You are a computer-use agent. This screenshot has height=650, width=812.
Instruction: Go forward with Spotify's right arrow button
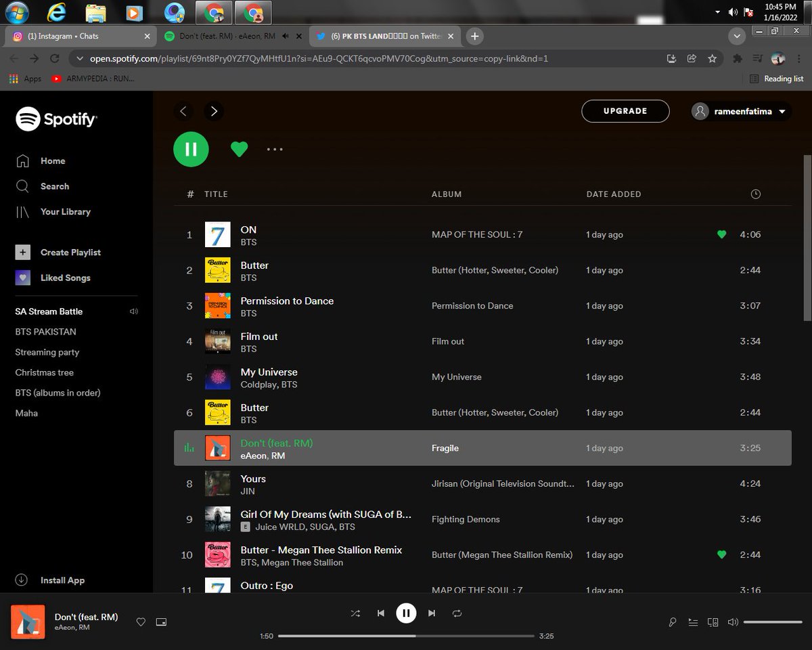tap(214, 111)
